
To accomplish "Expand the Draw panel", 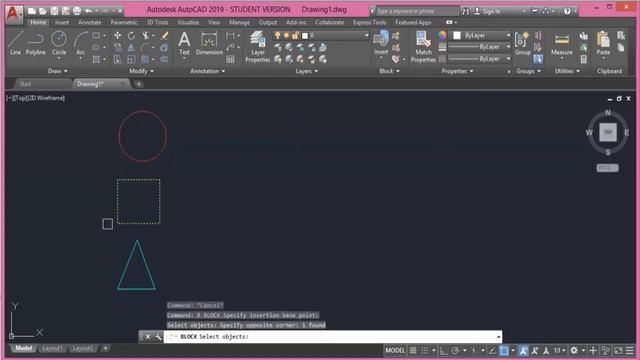I will point(58,71).
